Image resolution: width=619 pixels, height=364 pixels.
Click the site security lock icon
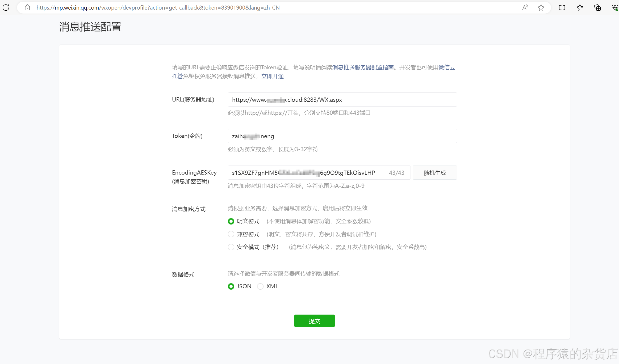tap(27, 7)
